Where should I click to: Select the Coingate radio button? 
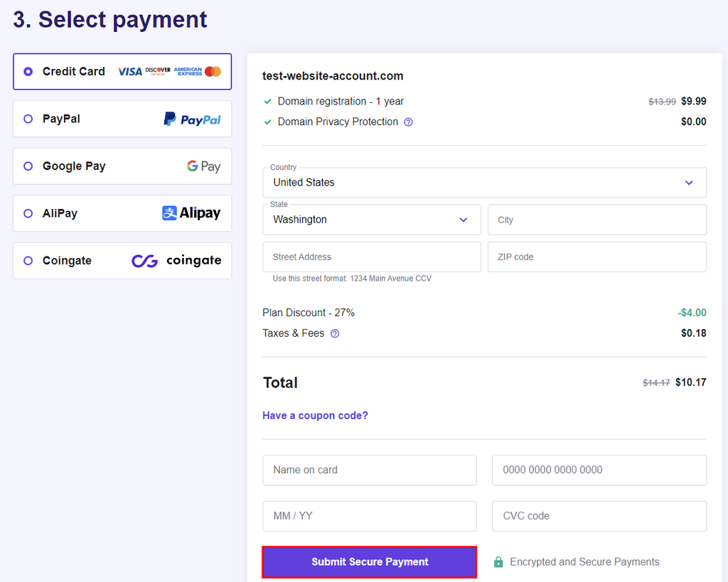click(28, 261)
